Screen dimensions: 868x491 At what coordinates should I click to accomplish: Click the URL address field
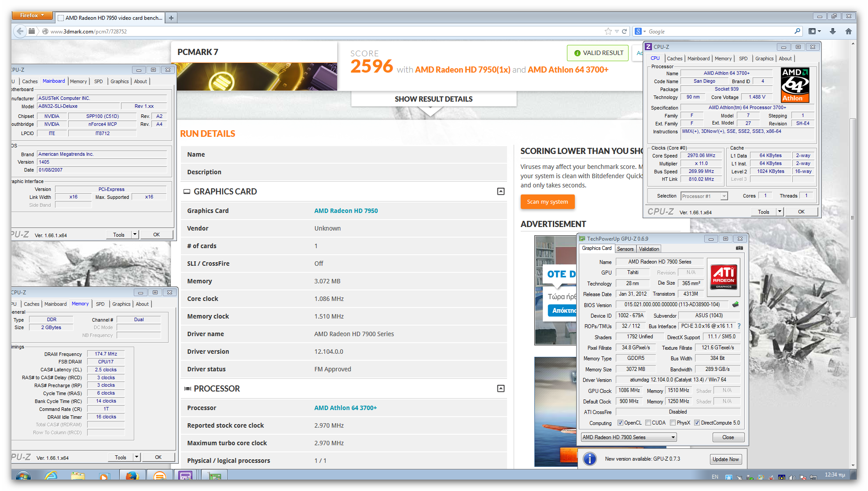[x=326, y=31]
